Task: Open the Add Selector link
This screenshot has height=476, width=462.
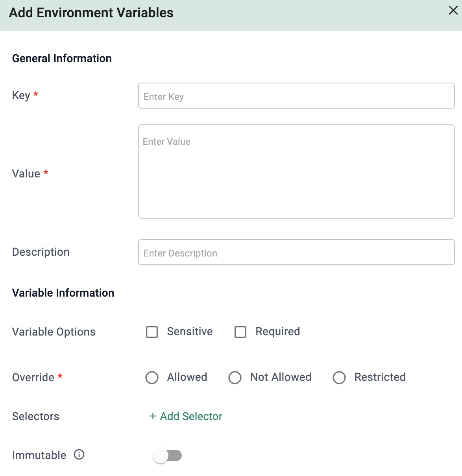Action: [191, 416]
